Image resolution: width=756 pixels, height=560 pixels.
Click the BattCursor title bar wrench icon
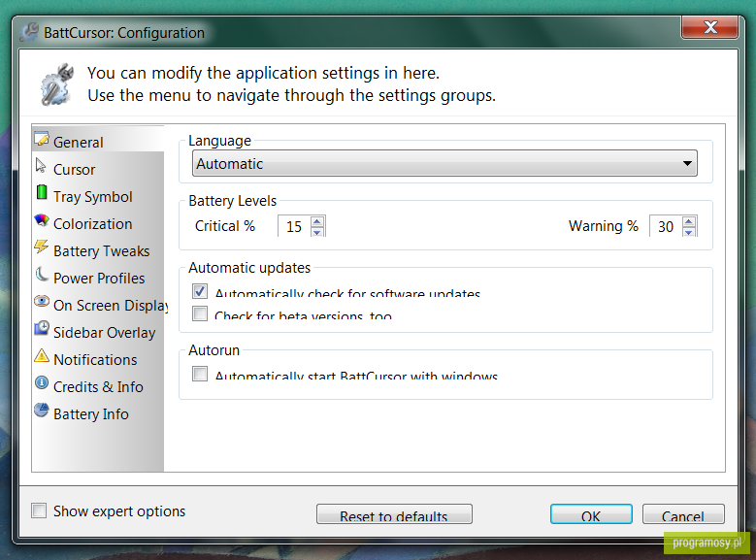click(29, 32)
